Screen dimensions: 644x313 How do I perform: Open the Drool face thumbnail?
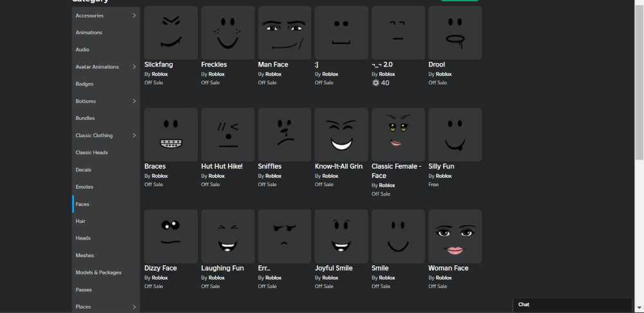click(455, 32)
